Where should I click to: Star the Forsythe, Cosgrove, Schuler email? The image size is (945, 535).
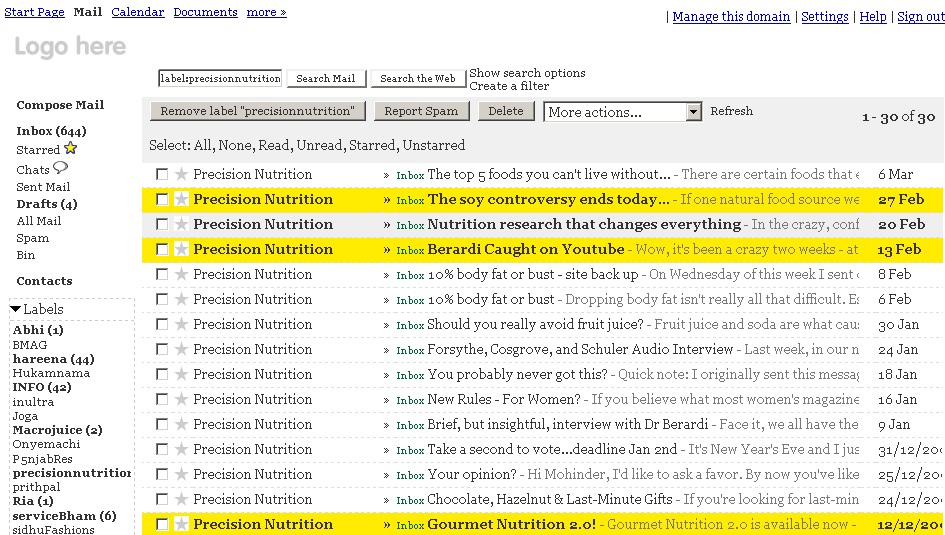tap(181, 349)
